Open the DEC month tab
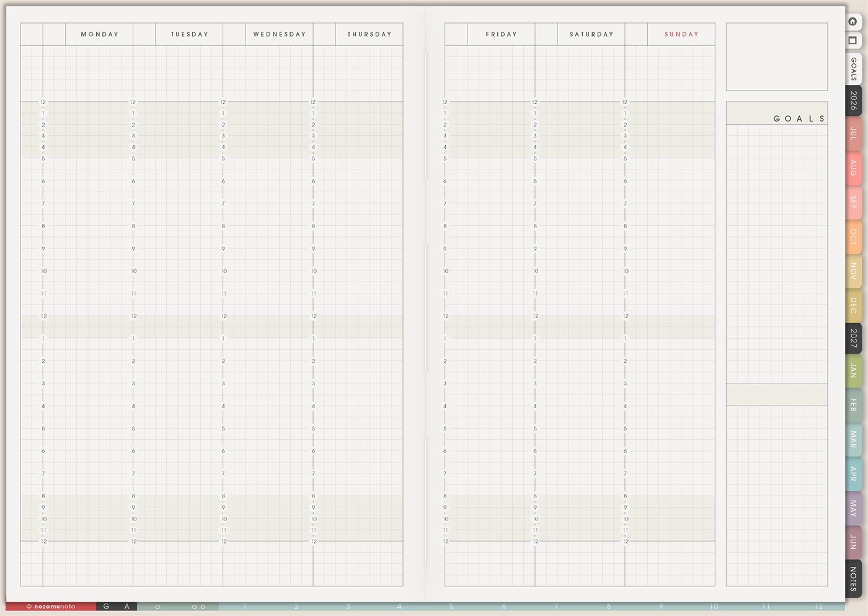This screenshot has height=616, width=868. 854,305
